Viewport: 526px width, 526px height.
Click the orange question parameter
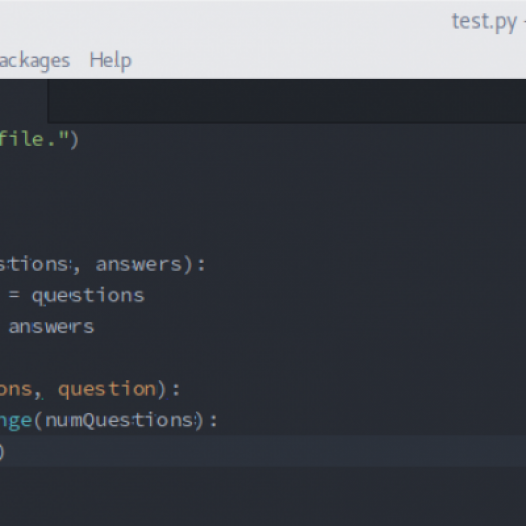click(107, 390)
